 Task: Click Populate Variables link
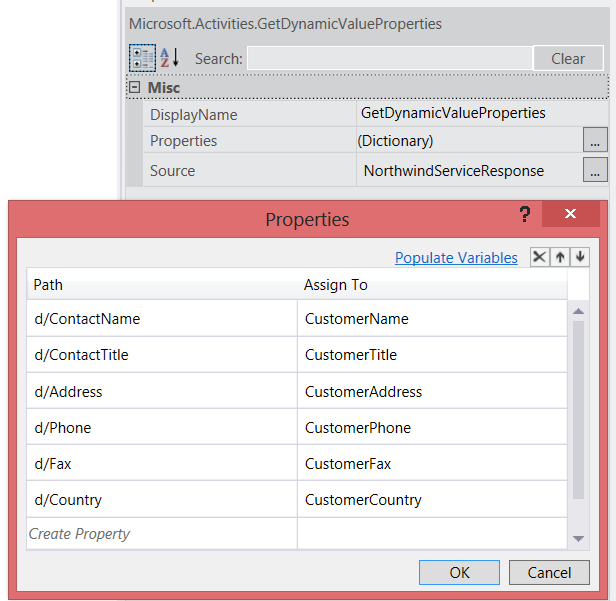(456, 258)
